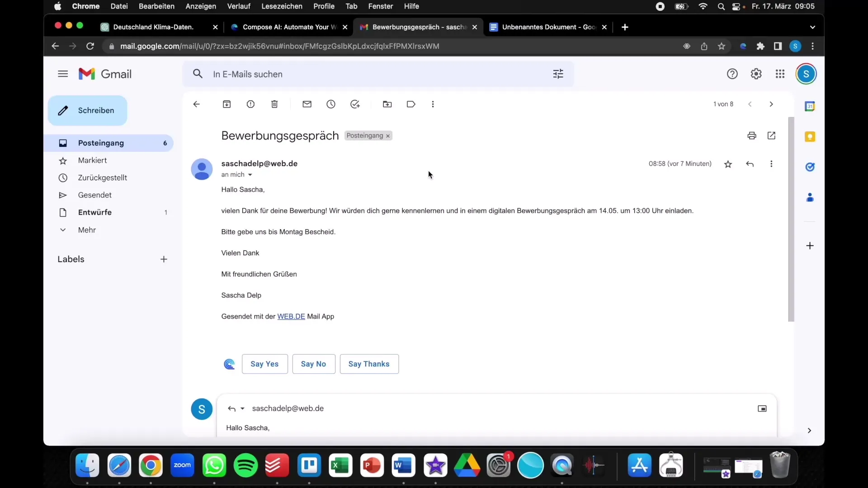Image resolution: width=868 pixels, height=488 pixels.
Task: Select Posteingang from sidebar
Action: (101, 142)
